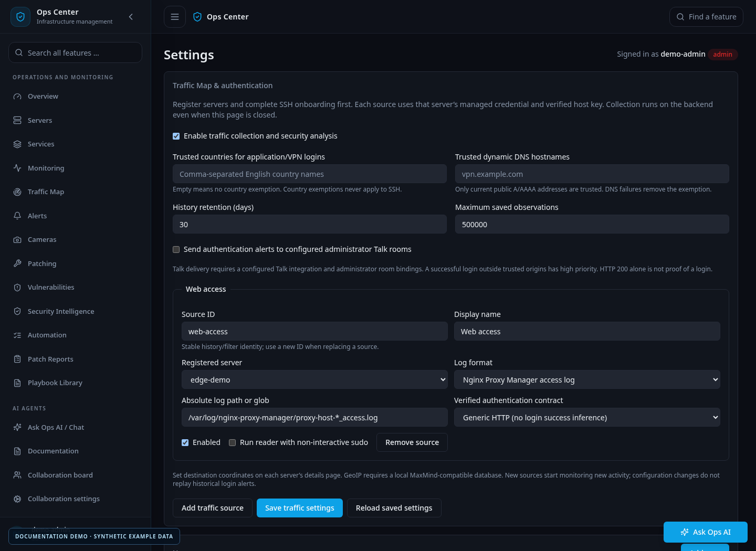Click the Search all features field
Image resolution: width=756 pixels, height=551 pixels.
pos(75,53)
